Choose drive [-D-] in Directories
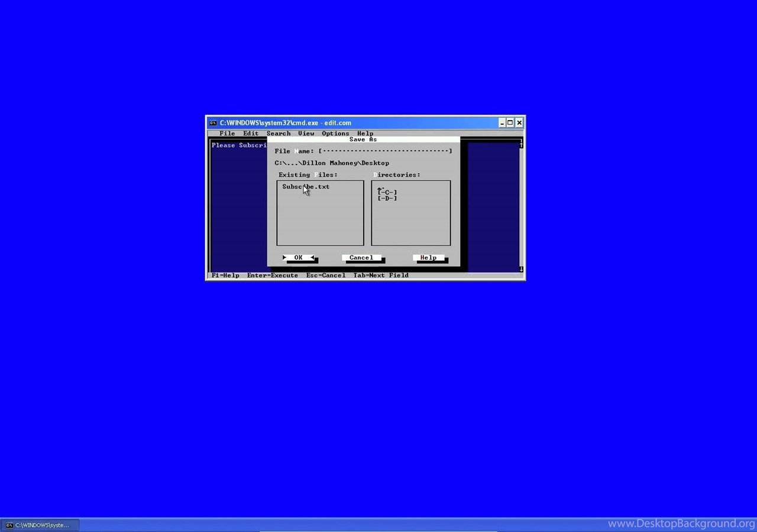 click(387, 199)
